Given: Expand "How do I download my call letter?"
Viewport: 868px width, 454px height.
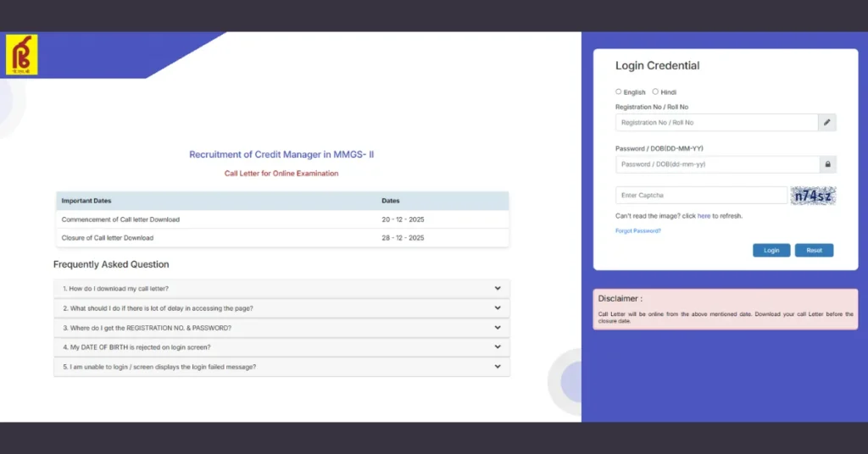Looking at the screenshot, I should coord(281,289).
